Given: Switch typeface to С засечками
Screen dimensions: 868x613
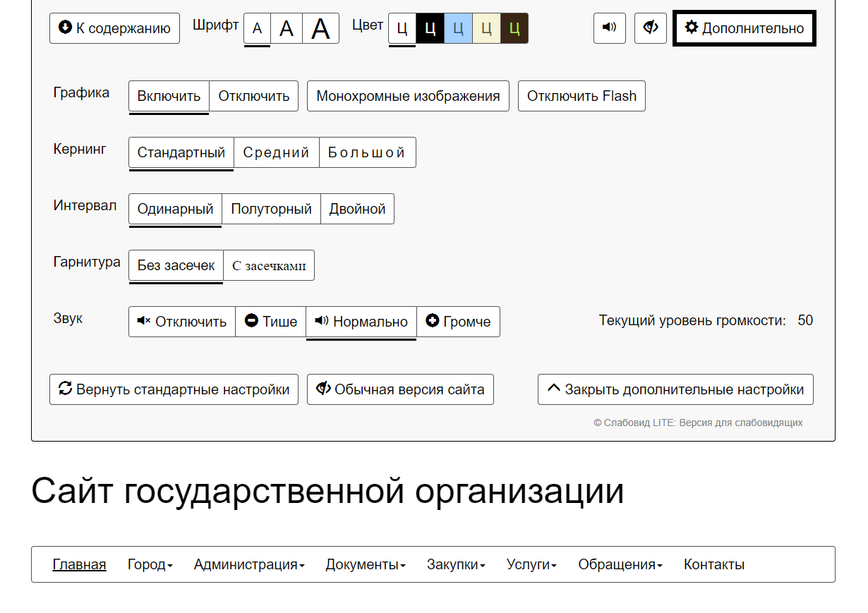Looking at the screenshot, I should pos(269,265).
